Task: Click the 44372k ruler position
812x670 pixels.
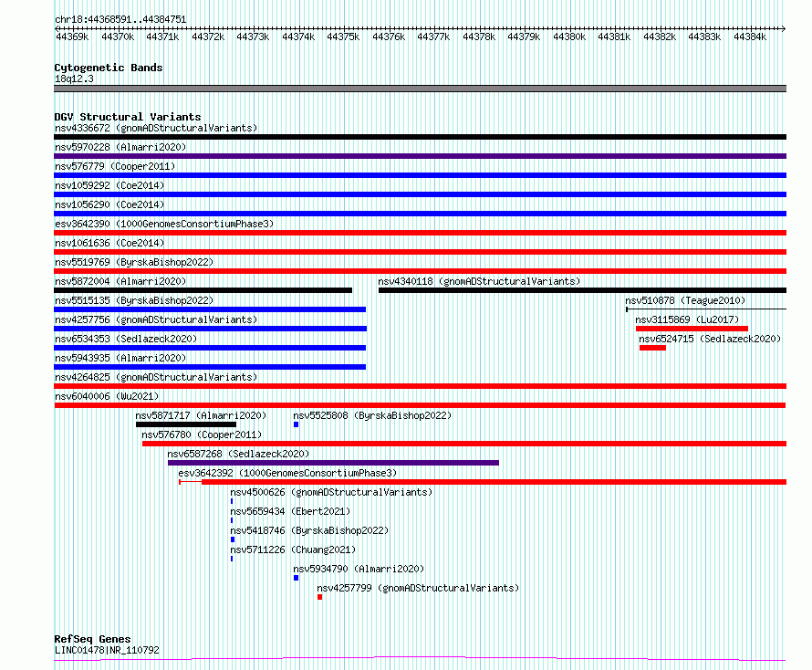Action: click(208, 37)
